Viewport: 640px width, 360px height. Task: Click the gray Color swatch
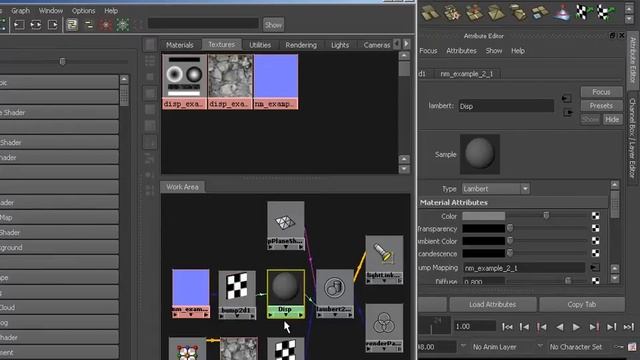tap(483, 216)
